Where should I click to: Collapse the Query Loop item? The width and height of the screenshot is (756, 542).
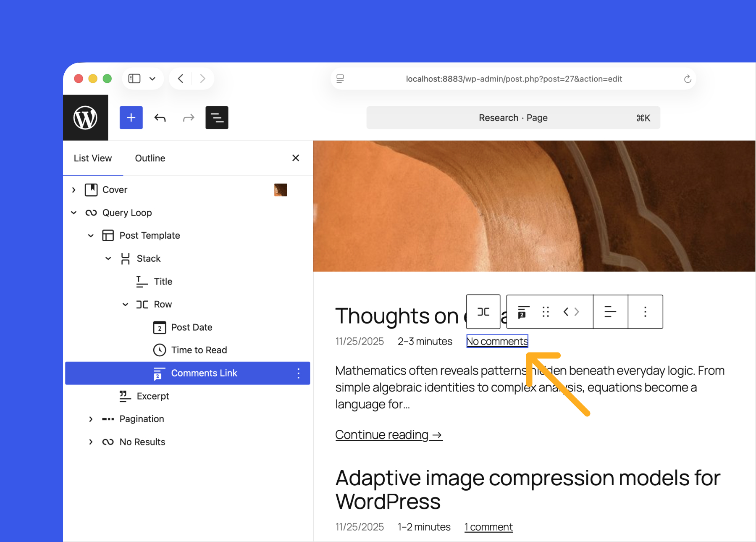tap(73, 213)
